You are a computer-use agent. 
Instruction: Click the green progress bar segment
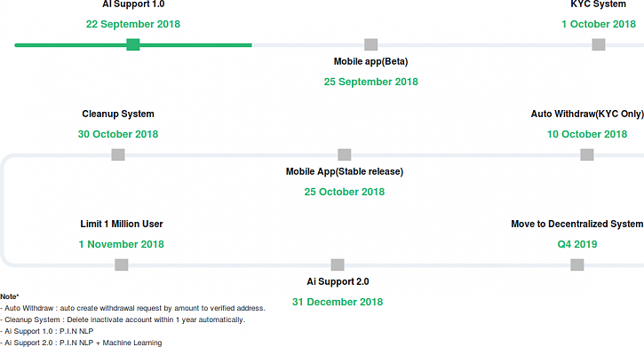pyautogui.click(x=133, y=45)
